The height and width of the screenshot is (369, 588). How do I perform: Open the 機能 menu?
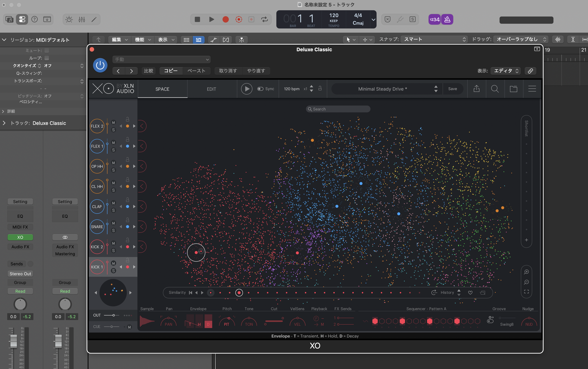click(143, 40)
